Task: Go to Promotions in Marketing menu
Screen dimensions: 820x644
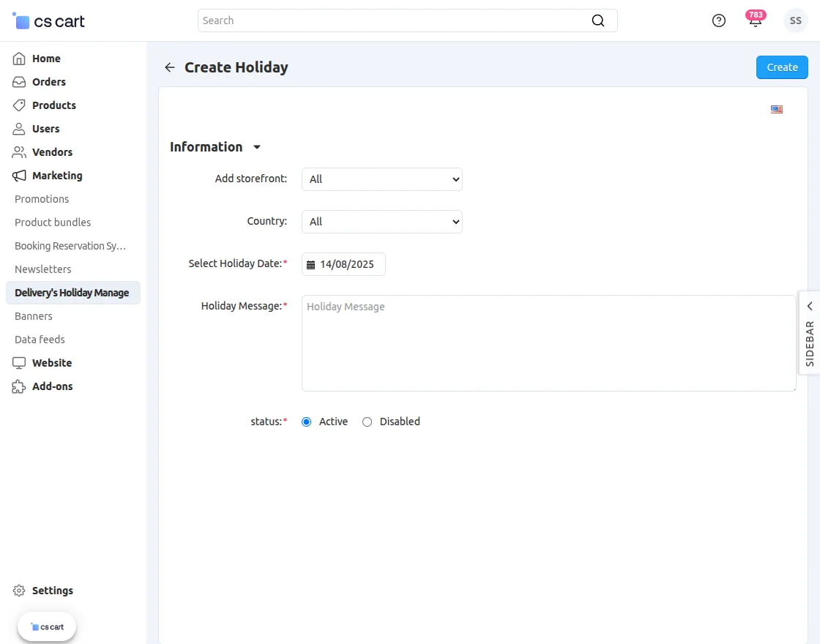Action: (42, 199)
